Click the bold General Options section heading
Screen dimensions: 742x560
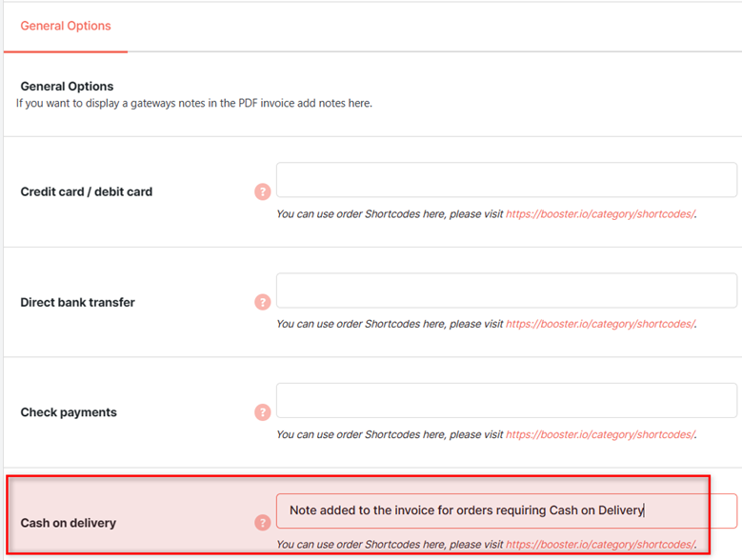coord(67,86)
